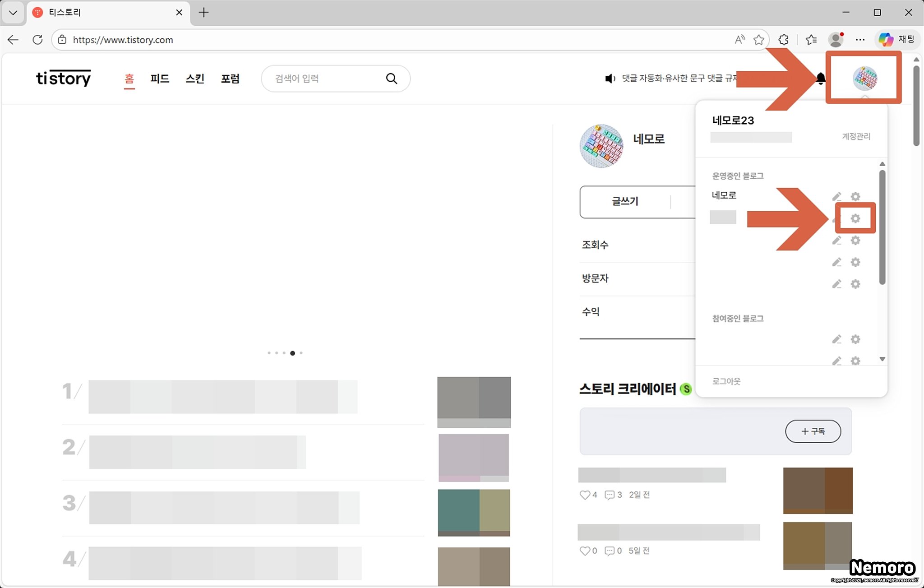Go to the 스킨 menu tab
The image size is (924, 588).
(x=195, y=79)
